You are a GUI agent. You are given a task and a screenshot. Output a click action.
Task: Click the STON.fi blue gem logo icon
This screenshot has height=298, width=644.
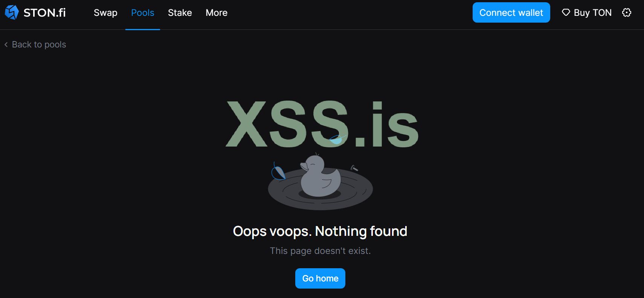[x=12, y=12]
